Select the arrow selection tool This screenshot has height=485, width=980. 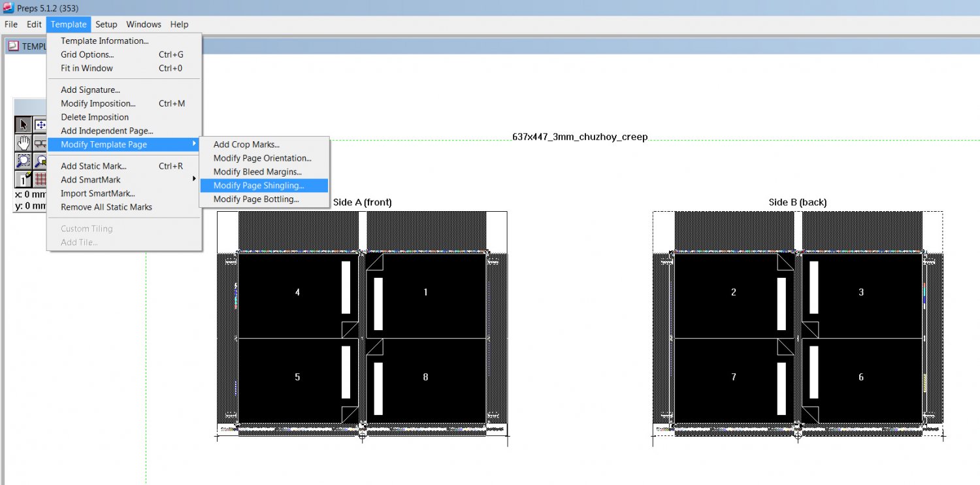tap(24, 125)
